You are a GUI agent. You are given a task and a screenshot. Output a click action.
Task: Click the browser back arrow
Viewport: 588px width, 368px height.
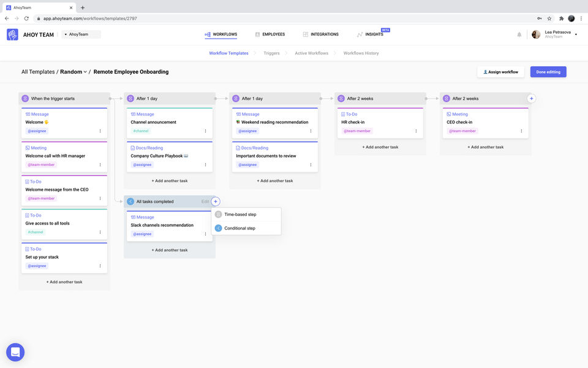(7, 18)
